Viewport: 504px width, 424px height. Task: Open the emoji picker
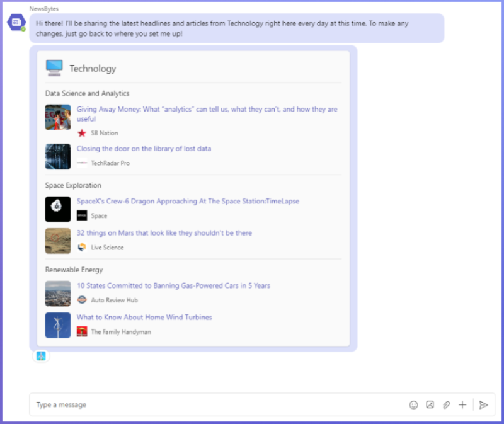pos(414,404)
